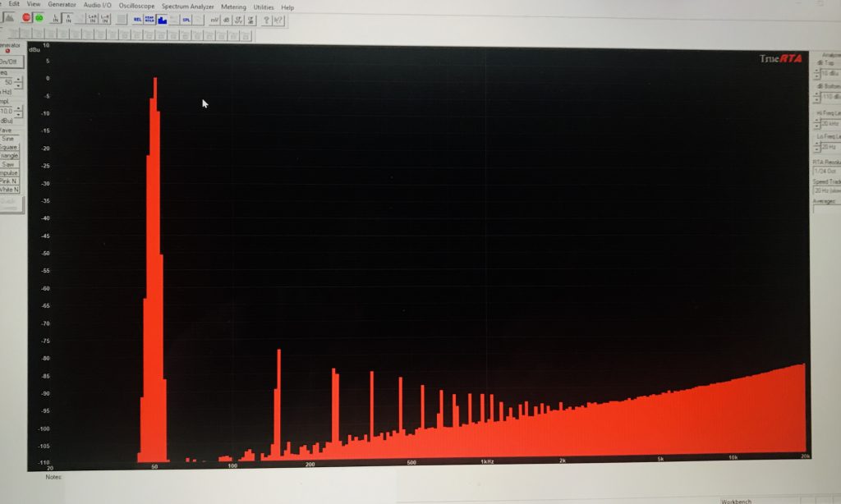841x504 pixels.
Task: Open the Metering menu
Action: (233, 7)
